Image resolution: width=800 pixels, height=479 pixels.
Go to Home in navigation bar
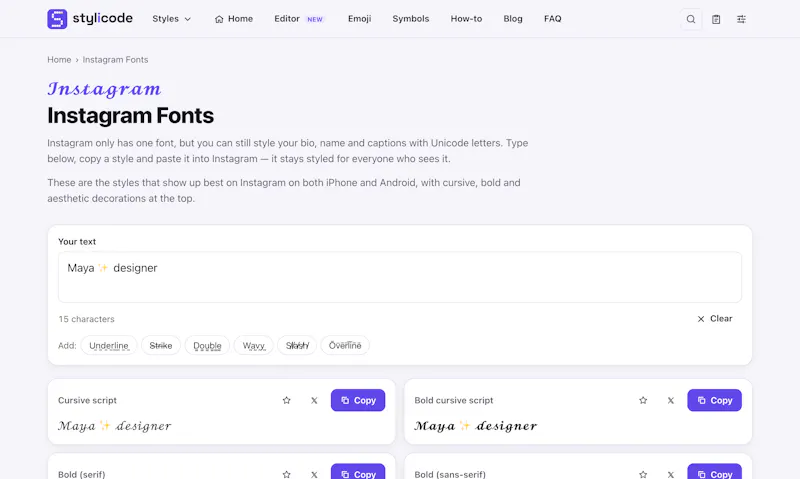tap(234, 19)
